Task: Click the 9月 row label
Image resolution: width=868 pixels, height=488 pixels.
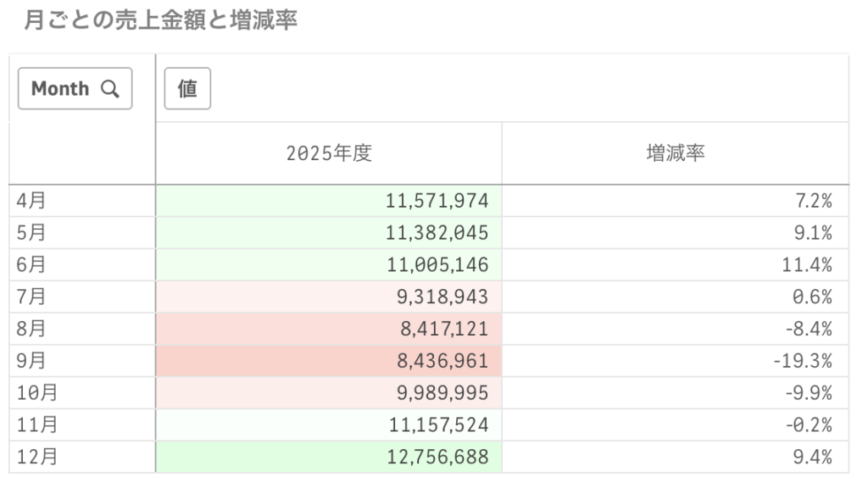Action: click(31, 361)
